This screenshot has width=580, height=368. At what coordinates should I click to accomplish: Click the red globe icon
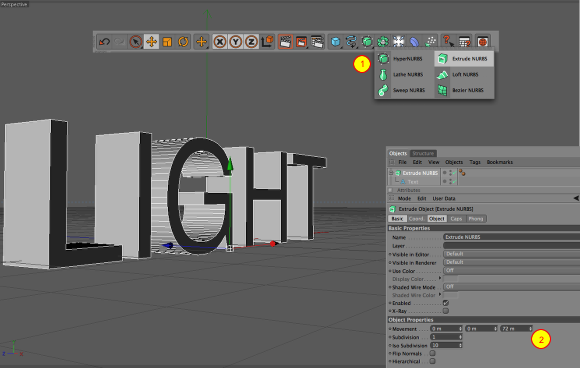[482, 42]
